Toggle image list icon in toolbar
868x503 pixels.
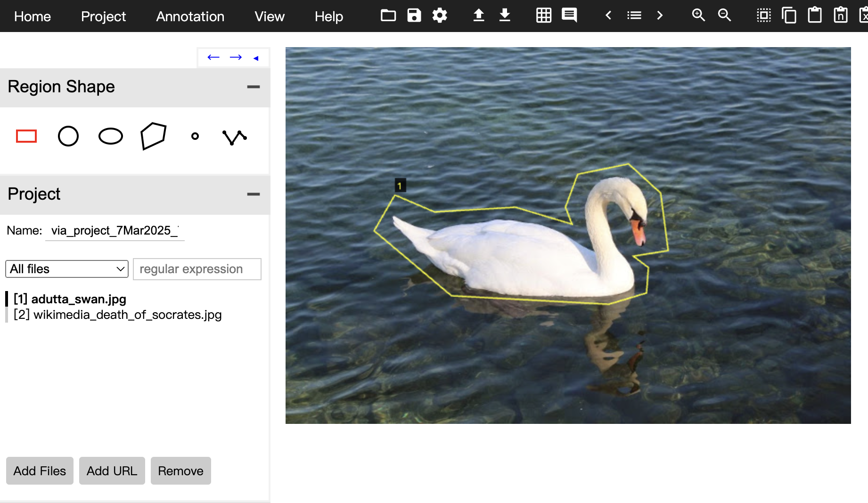(634, 16)
